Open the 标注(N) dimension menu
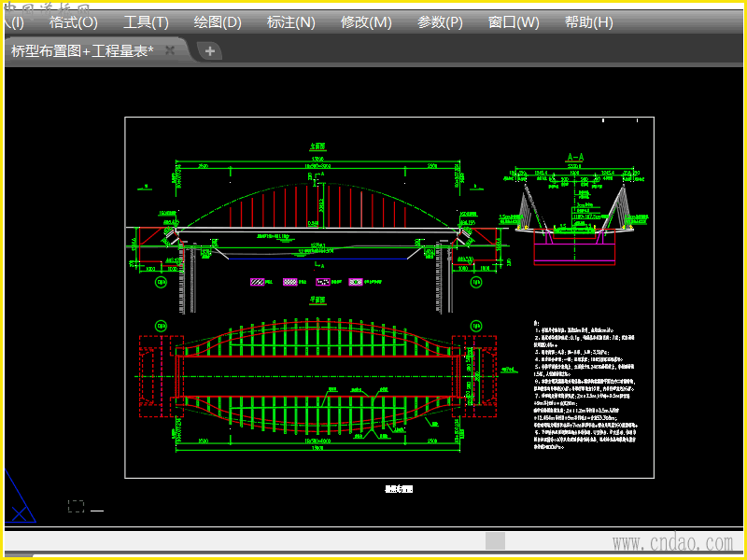The width and height of the screenshot is (747, 560). click(x=290, y=22)
